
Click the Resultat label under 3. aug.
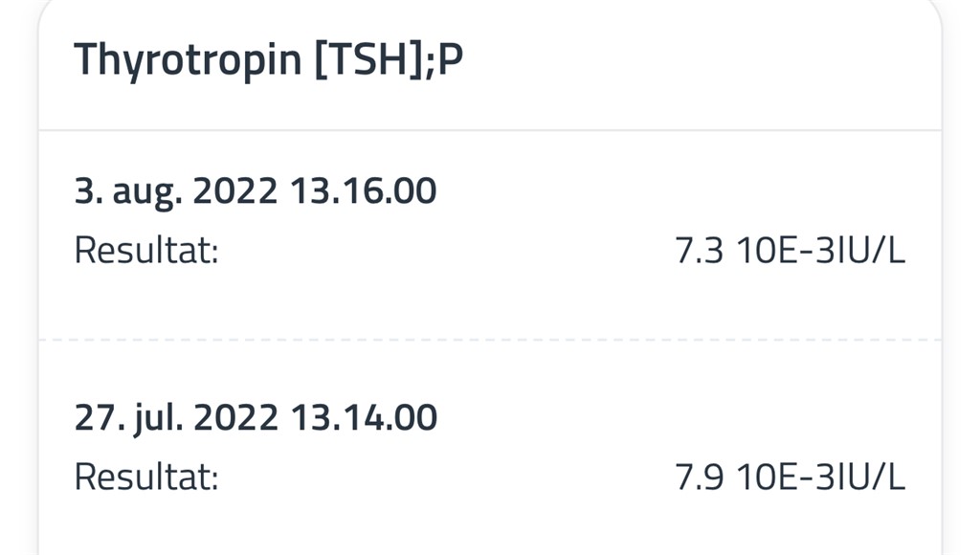point(146,252)
